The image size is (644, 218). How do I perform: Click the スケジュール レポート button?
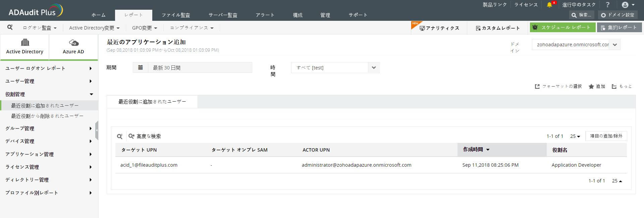point(562,28)
